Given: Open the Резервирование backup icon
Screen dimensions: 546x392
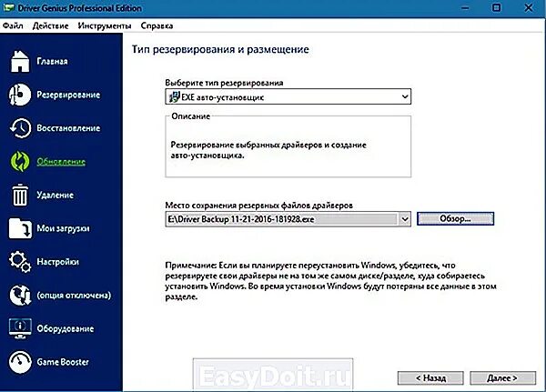Looking at the screenshot, I should pyautogui.click(x=20, y=95).
